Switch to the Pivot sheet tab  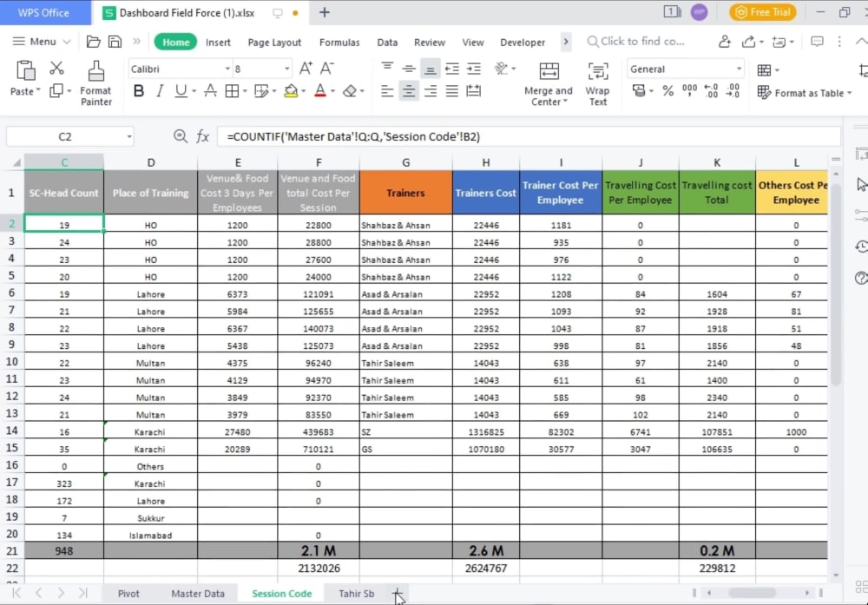click(128, 594)
